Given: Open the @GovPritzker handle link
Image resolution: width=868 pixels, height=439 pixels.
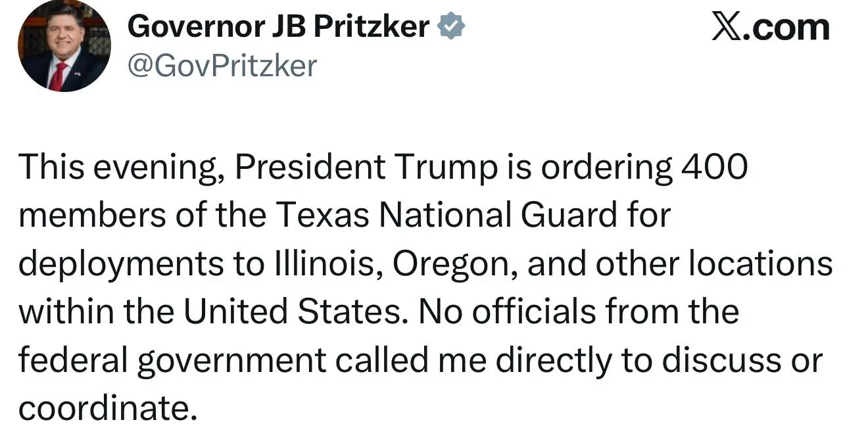Looking at the screenshot, I should pos(222,66).
